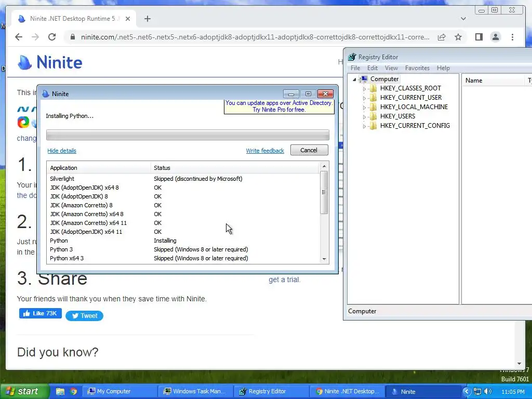Click the Chrome forward arrow
The width and height of the screenshot is (532, 399).
coord(35,37)
